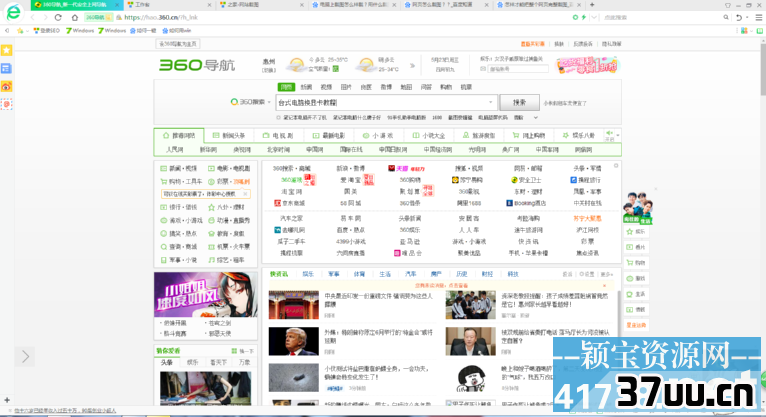Open the 新华网 link
The width and height of the screenshot is (766, 417).
pyautogui.click(x=208, y=149)
